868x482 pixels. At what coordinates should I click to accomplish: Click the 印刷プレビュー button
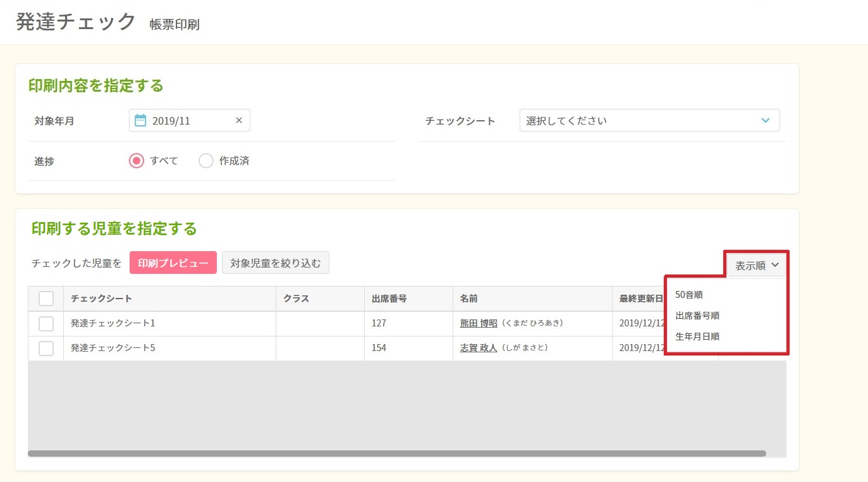173,263
